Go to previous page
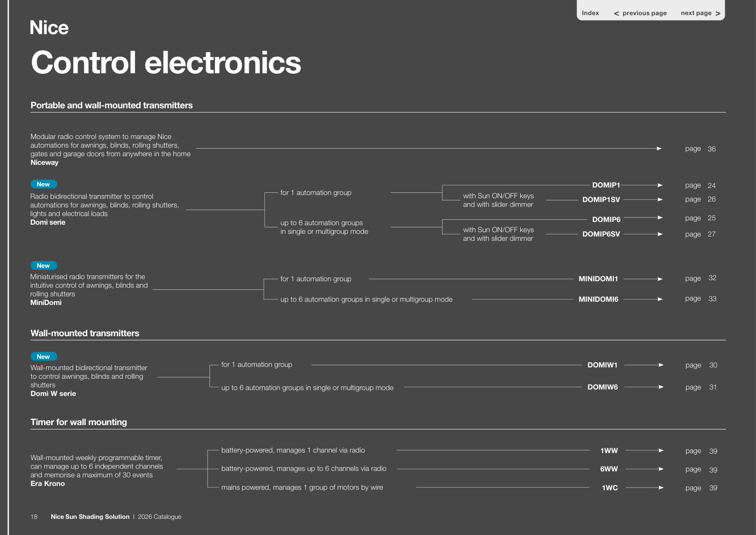The image size is (756, 535). [x=640, y=13]
